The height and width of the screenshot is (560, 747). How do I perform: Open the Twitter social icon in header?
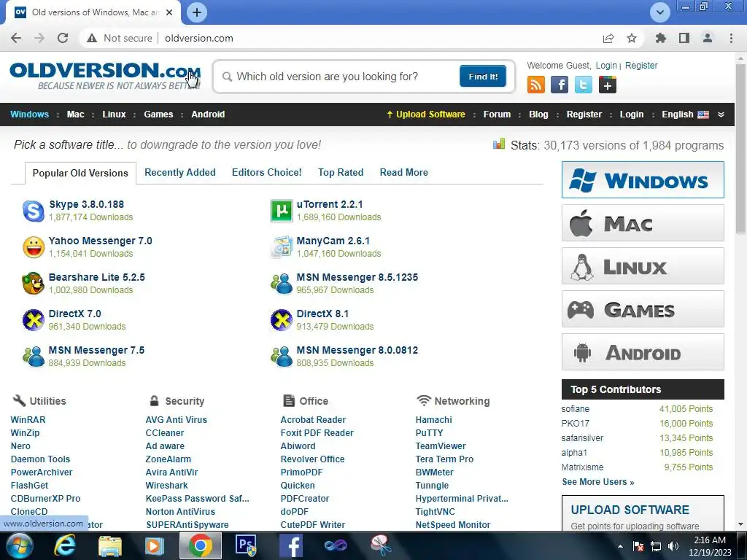583,85
